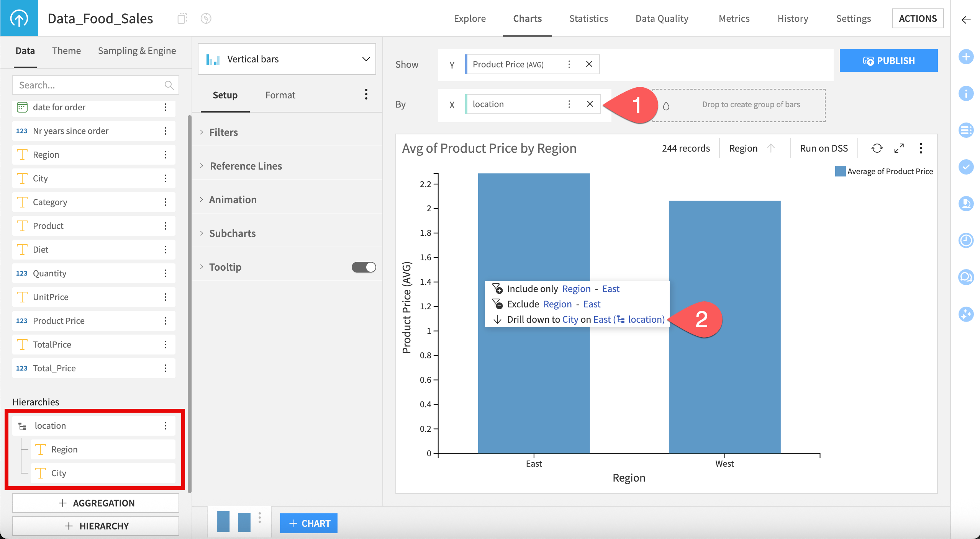Viewport: 980px width, 539px height.
Task: Expand chart to fullscreen icon
Action: (899, 148)
